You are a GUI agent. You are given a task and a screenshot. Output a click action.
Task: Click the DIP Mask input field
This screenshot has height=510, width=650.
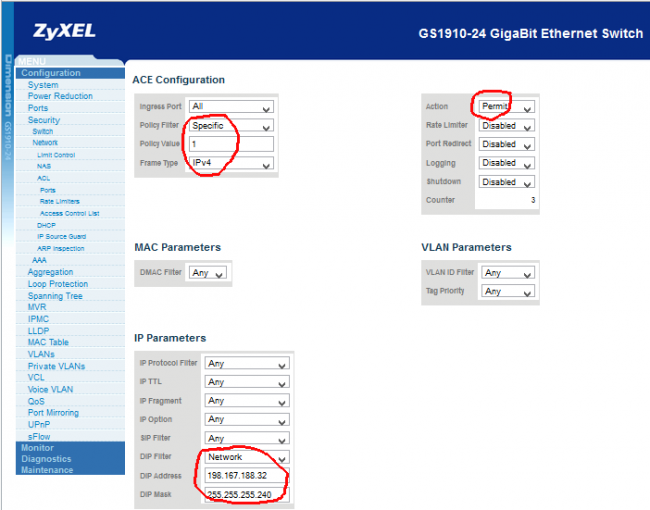pos(247,494)
